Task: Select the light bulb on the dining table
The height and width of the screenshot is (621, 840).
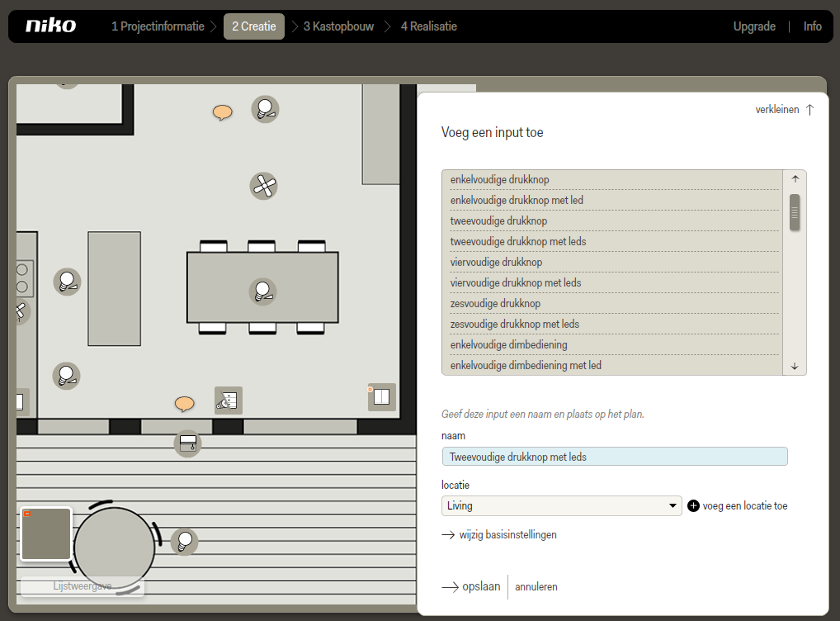Action: [262, 292]
